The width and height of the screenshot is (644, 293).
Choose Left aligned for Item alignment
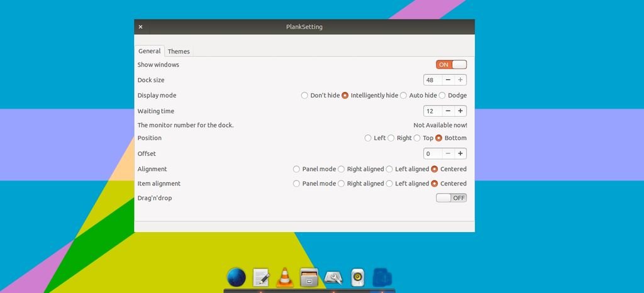coord(408,184)
